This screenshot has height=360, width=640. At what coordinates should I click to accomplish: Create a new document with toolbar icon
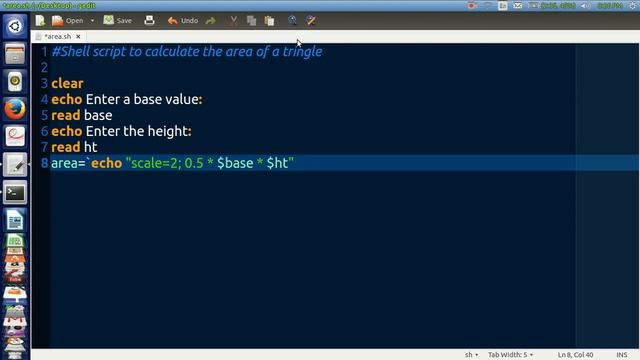[x=40, y=20]
